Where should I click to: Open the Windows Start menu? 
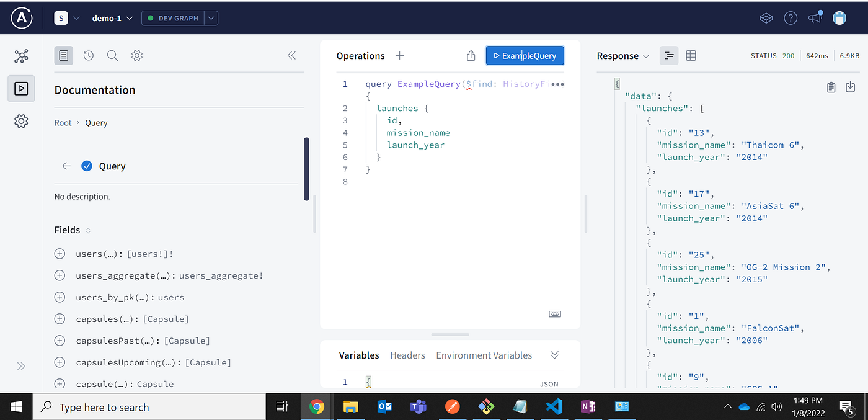16,407
